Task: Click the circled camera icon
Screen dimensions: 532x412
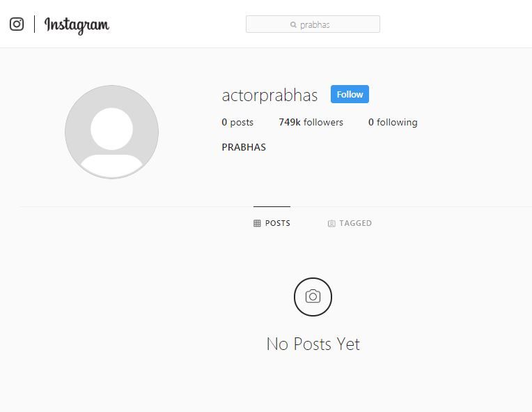Action: point(313,297)
